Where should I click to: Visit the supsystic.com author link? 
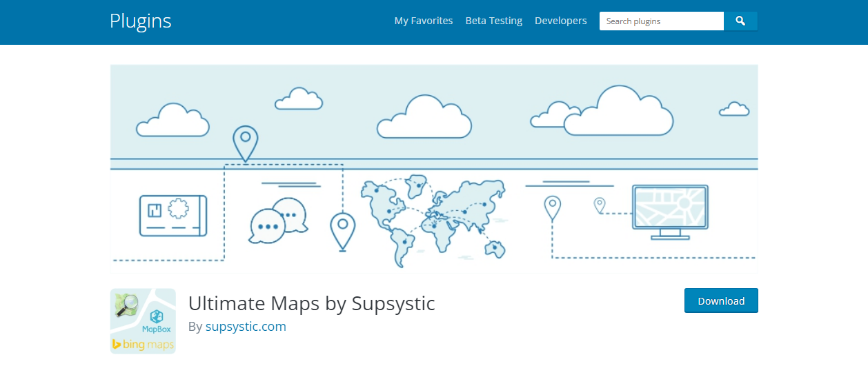click(246, 327)
